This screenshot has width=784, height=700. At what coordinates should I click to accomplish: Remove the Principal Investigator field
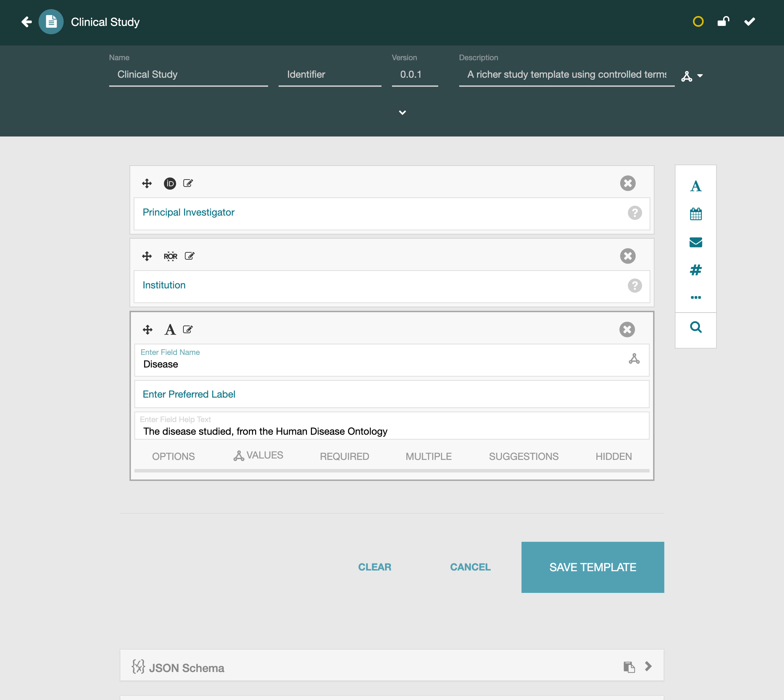pos(628,183)
